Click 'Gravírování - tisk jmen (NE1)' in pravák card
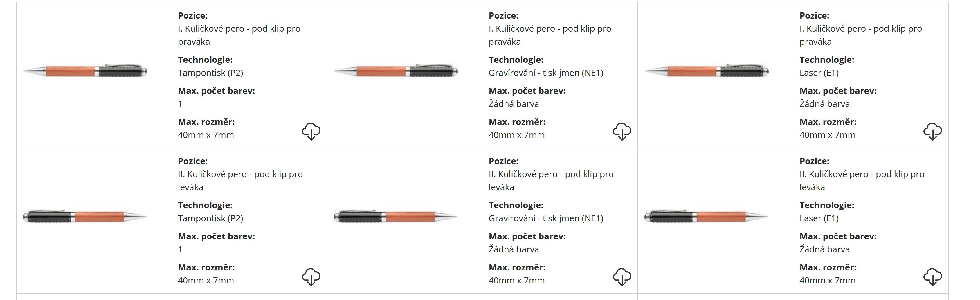The width and height of the screenshot is (980, 300). tap(546, 73)
